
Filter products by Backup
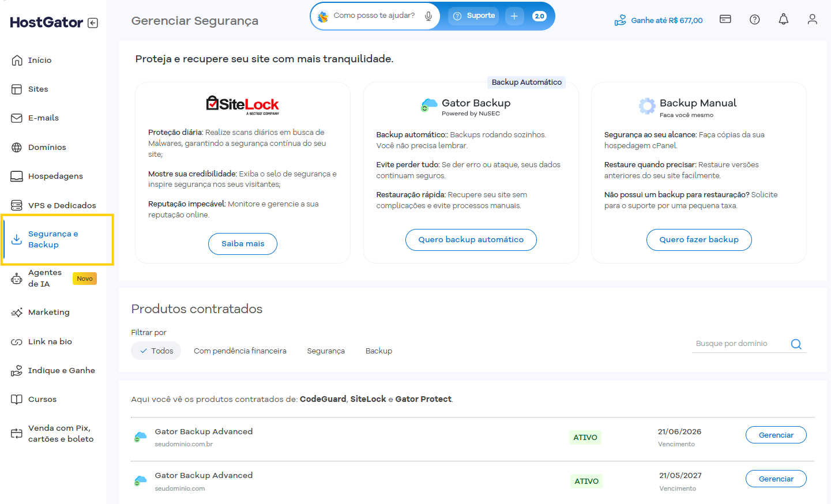coord(379,351)
